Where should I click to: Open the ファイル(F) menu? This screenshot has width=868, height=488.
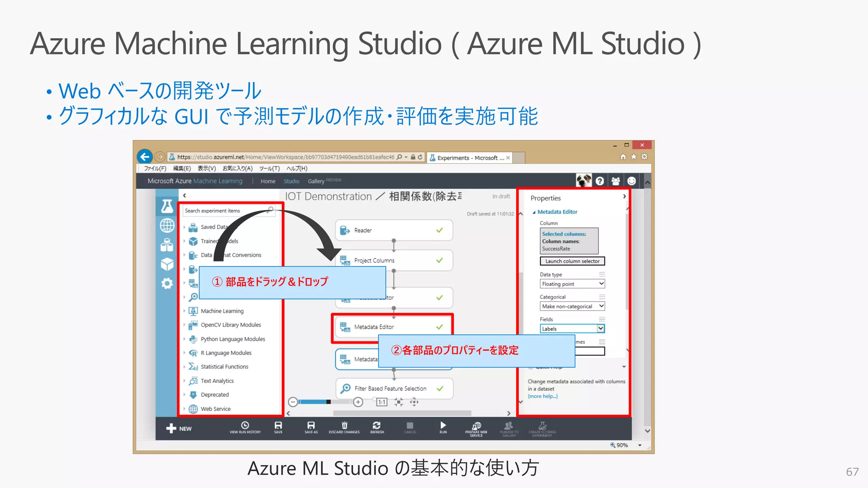[155, 168]
